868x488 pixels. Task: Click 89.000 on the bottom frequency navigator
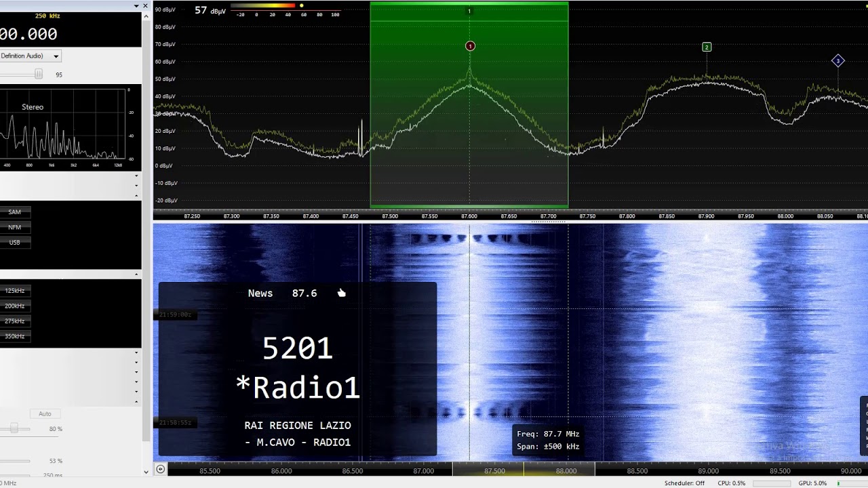point(709,471)
